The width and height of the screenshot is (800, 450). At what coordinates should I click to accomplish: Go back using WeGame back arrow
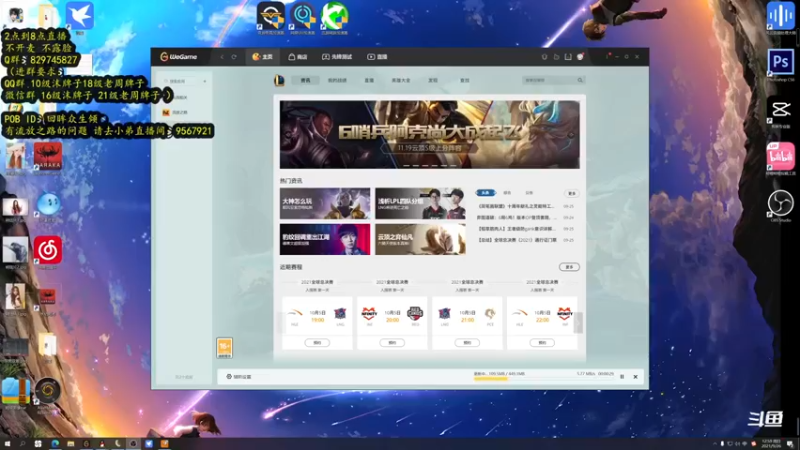coord(222,57)
